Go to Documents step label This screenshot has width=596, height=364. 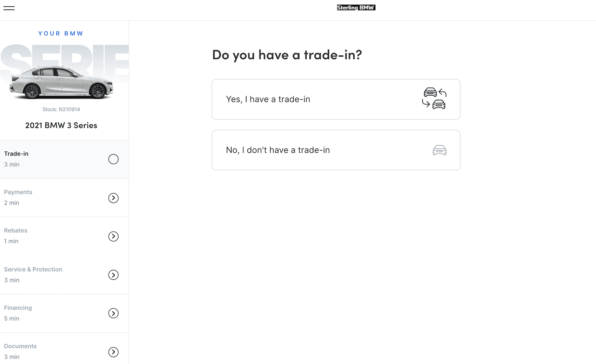coord(20,346)
